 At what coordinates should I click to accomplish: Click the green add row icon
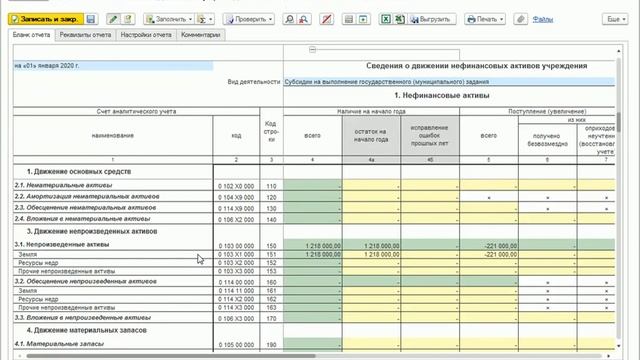(363, 19)
